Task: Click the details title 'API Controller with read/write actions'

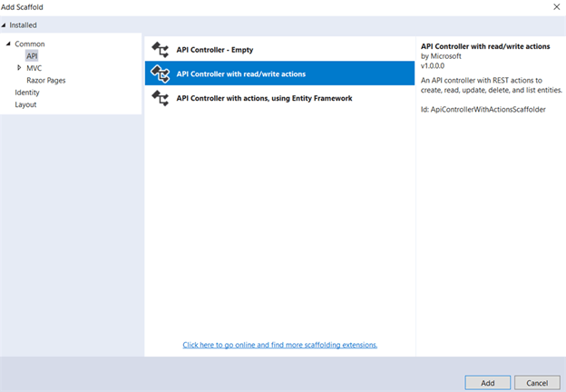Action: tap(485, 46)
